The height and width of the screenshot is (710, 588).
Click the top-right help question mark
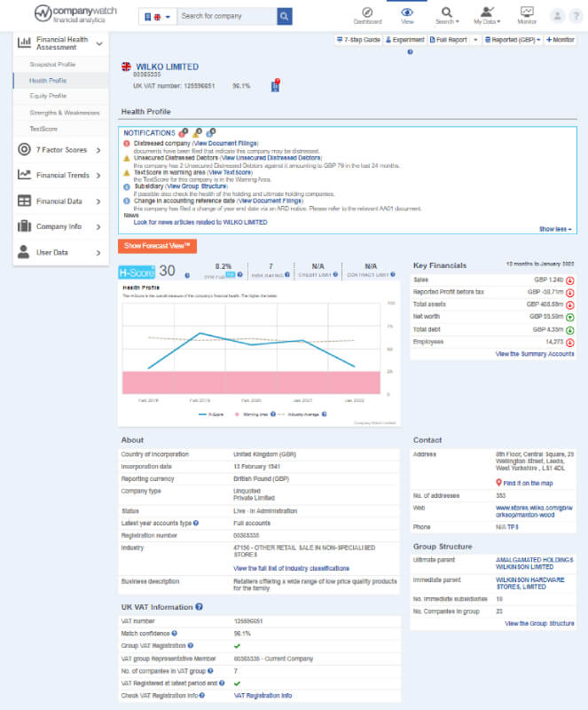pyautogui.click(x=576, y=16)
